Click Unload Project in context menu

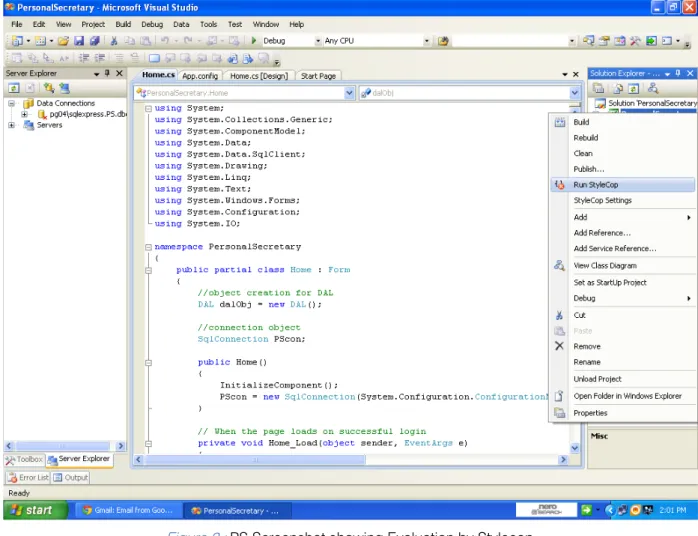coord(622,379)
